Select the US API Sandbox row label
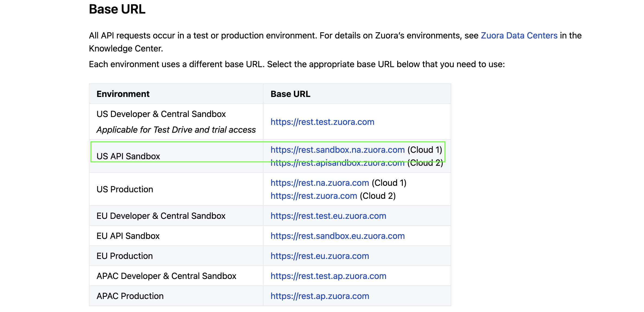The image size is (644, 312). 128,156
